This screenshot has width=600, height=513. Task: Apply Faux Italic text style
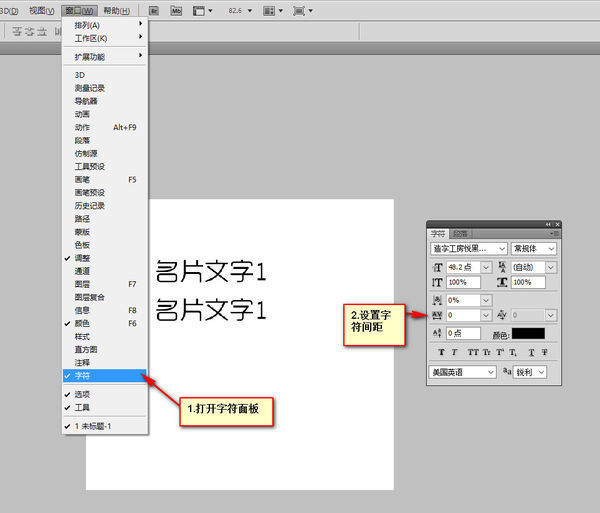click(x=454, y=352)
